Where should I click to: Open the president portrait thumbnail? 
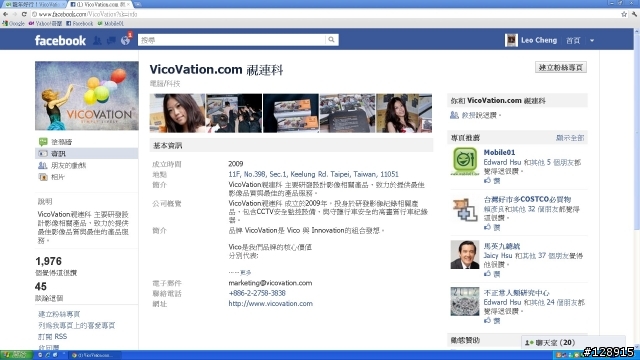coord(465,255)
